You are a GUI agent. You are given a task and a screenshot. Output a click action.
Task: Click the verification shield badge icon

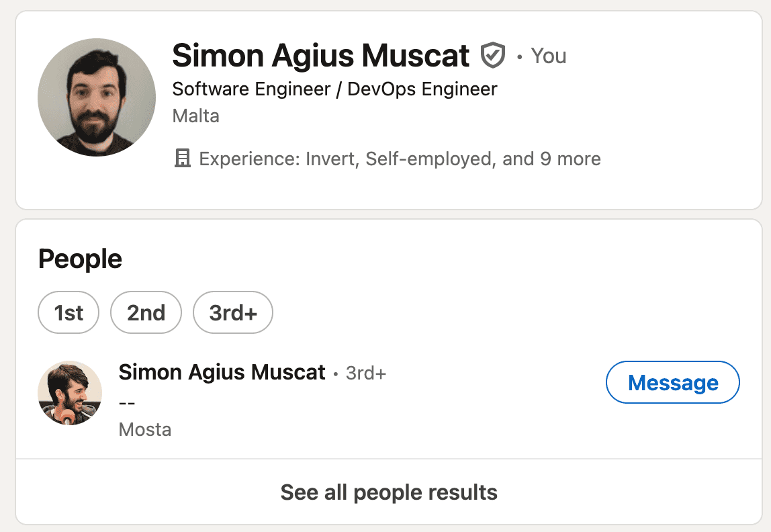coord(493,56)
